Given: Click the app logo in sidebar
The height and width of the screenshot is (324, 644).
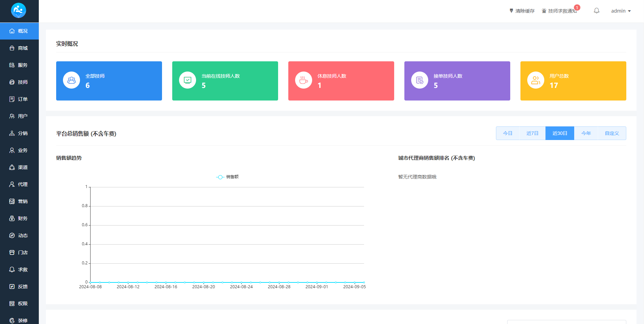Looking at the screenshot, I should tap(19, 11).
